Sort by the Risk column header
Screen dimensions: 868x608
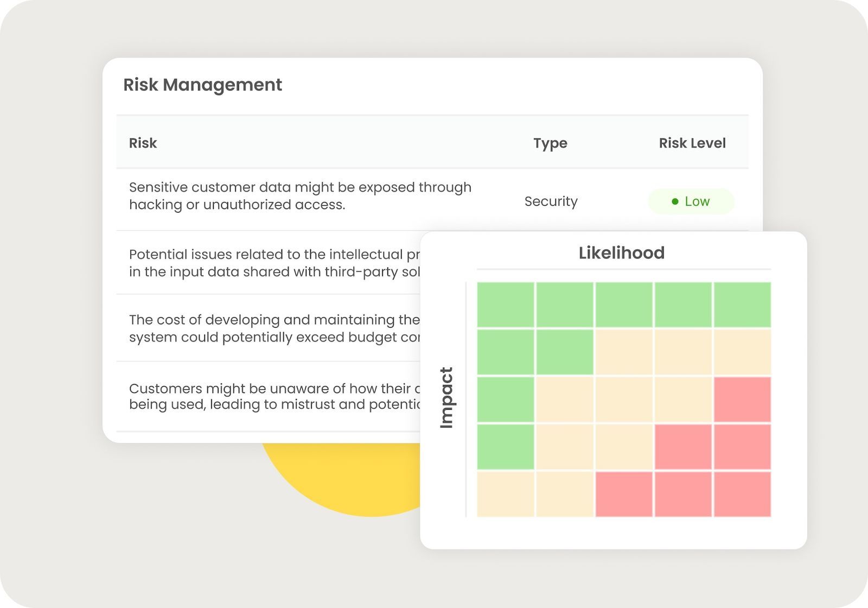(x=143, y=143)
